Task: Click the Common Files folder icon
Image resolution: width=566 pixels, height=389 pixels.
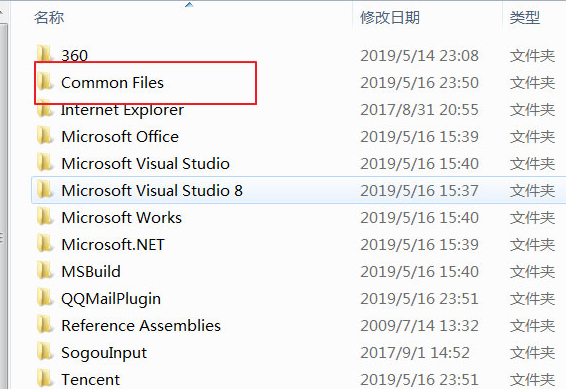Action: click(45, 81)
